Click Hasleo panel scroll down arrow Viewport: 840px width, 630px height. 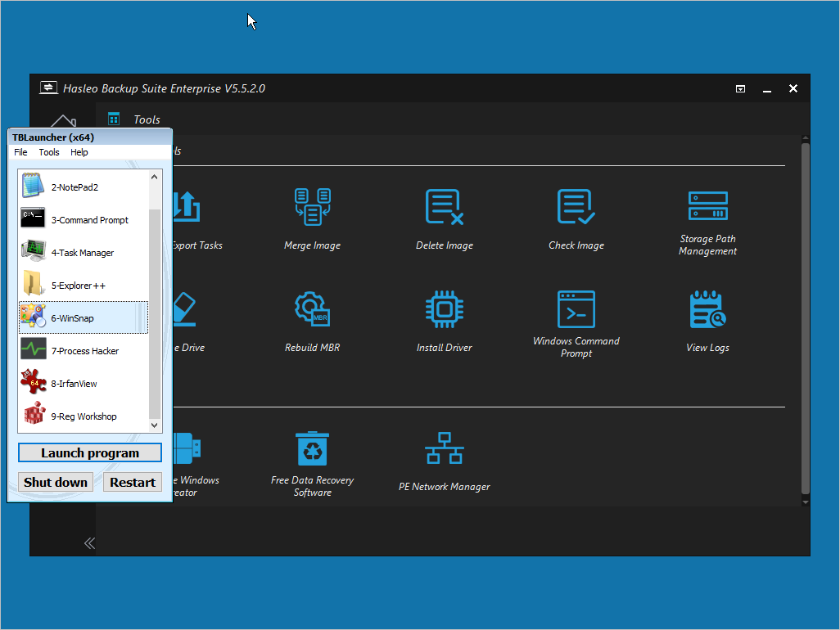(805, 502)
